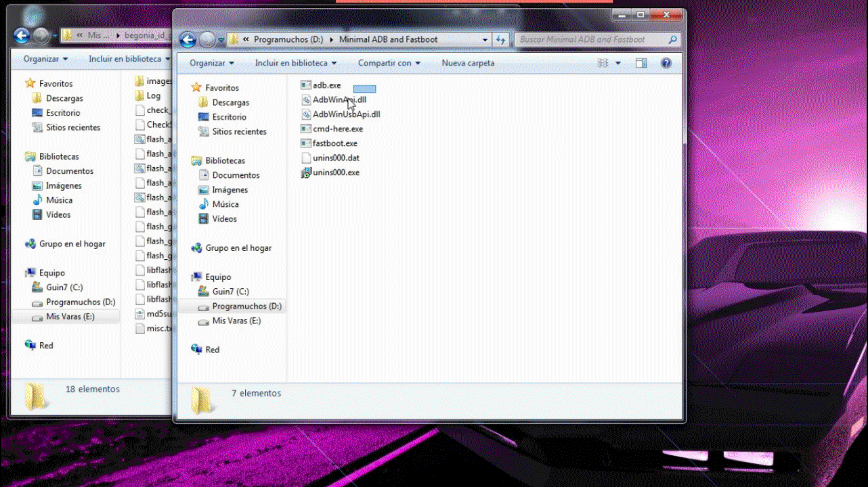Image resolution: width=868 pixels, height=487 pixels.
Task: Click the search magnifier icon
Action: coord(672,40)
